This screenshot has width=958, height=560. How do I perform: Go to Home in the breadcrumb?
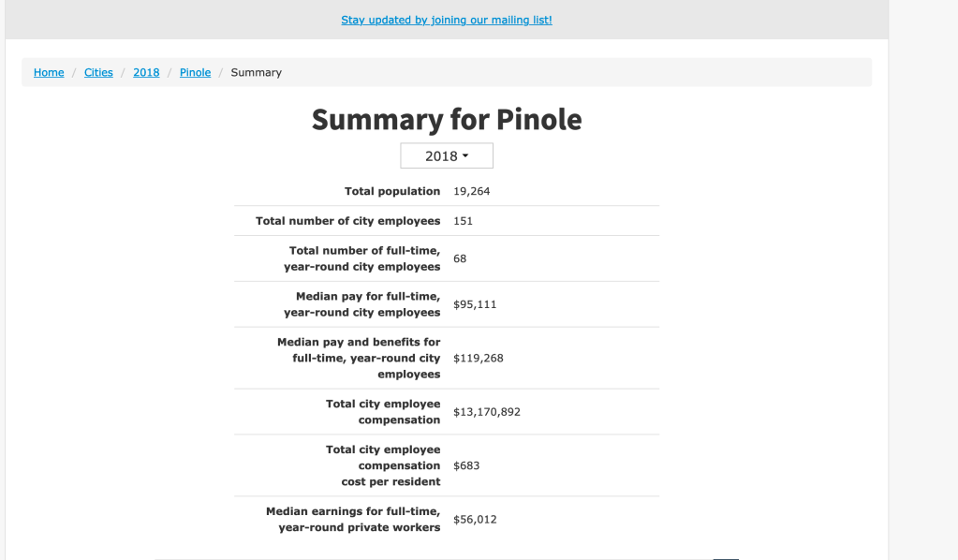tap(49, 72)
